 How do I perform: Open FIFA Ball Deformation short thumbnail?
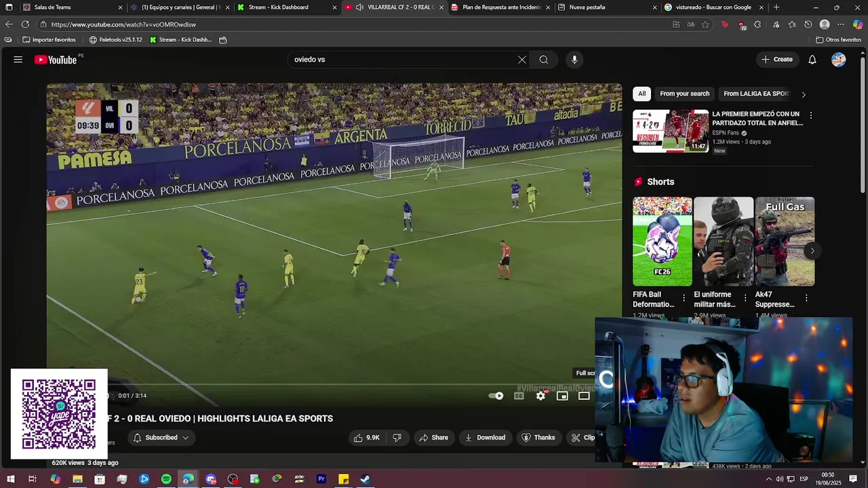(x=663, y=241)
